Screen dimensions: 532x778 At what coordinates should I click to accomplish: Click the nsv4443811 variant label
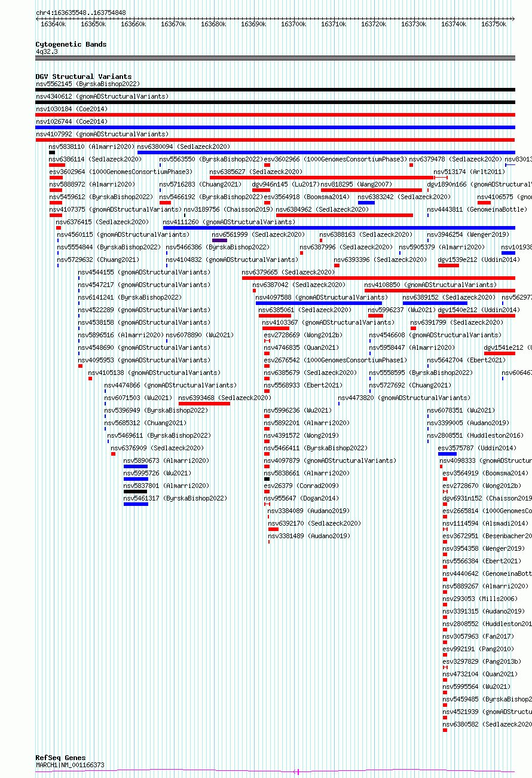pos(477,209)
